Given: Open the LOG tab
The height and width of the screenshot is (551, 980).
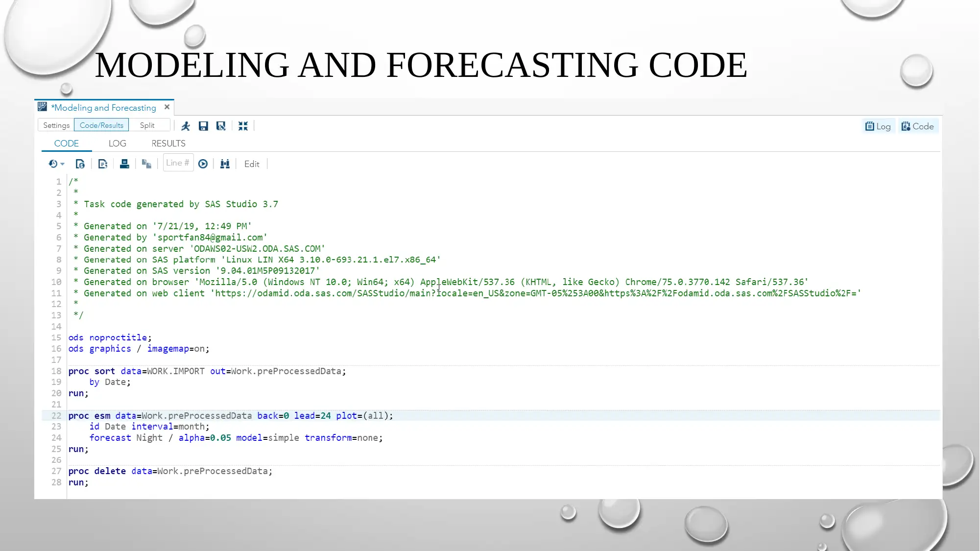Looking at the screenshot, I should (x=118, y=144).
